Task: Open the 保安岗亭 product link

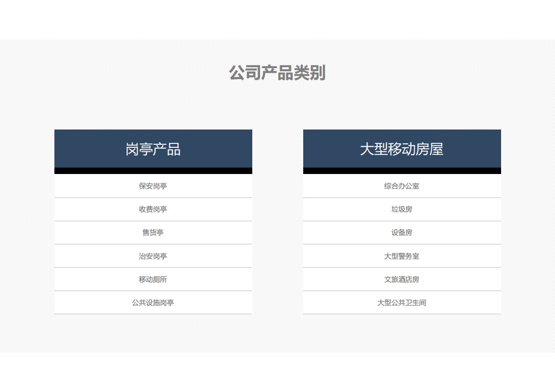Action: pos(153,186)
